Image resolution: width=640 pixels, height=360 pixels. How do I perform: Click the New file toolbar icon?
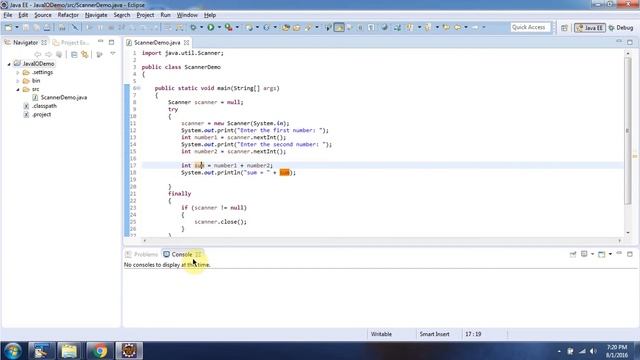[x=8, y=27]
